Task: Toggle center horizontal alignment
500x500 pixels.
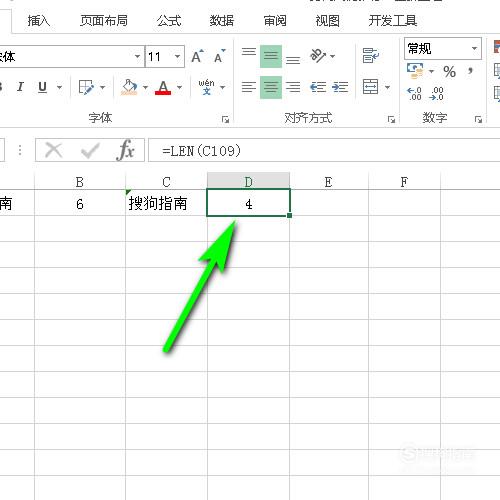Action: coord(271,87)
